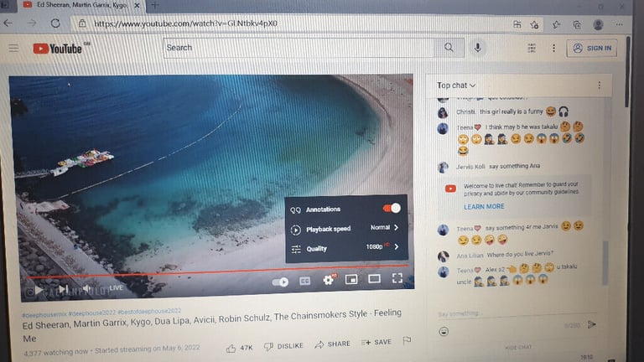The height and width of the screenshot is (362, 644).
Task: Open the Playback speed submenu
Action: (346, 229)
